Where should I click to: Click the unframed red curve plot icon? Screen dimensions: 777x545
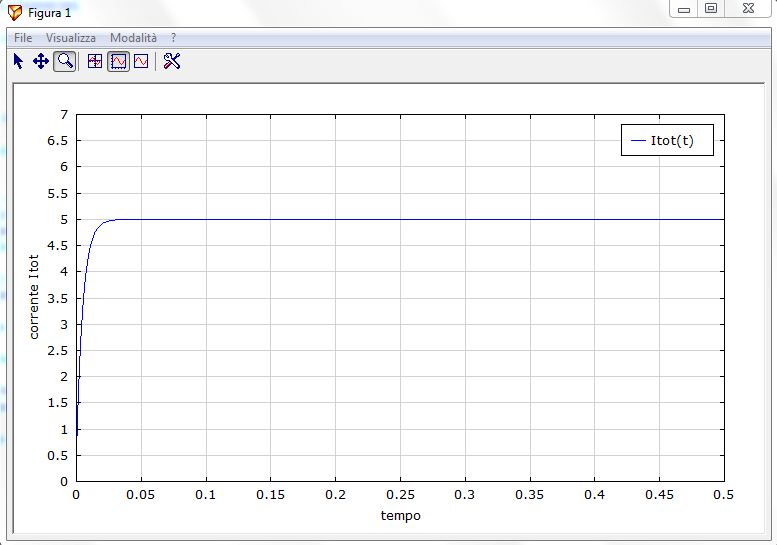click(141, 61)
